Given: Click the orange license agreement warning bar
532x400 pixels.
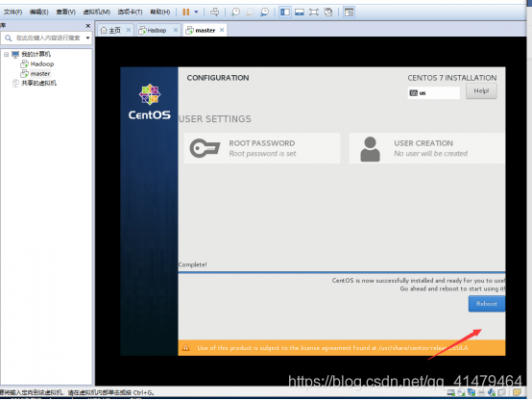Looking at the screenshot, I should click(342, 348).
